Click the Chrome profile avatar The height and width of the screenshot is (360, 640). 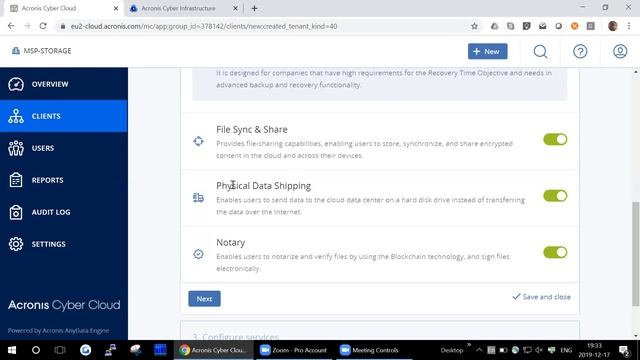tap(613, 26)
